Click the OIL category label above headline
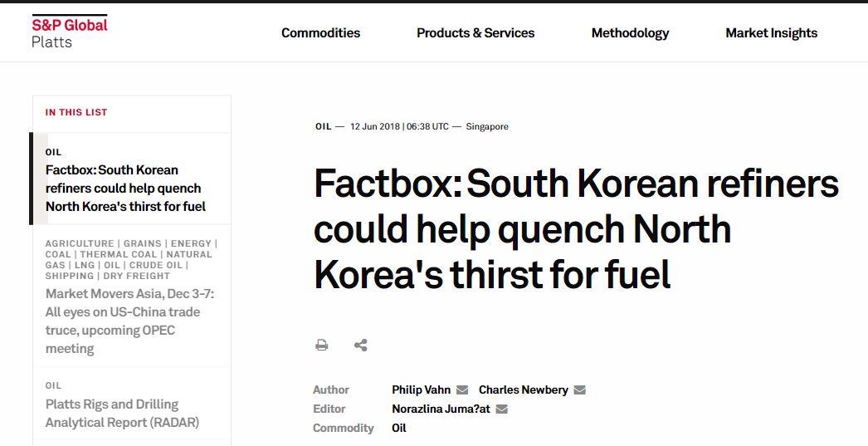The image size is (868, 446). [324, 126]
